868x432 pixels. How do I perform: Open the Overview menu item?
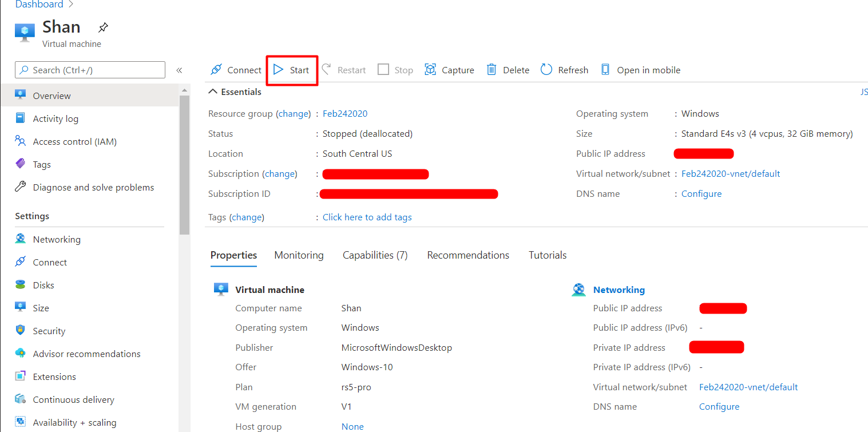coord(89,96)
